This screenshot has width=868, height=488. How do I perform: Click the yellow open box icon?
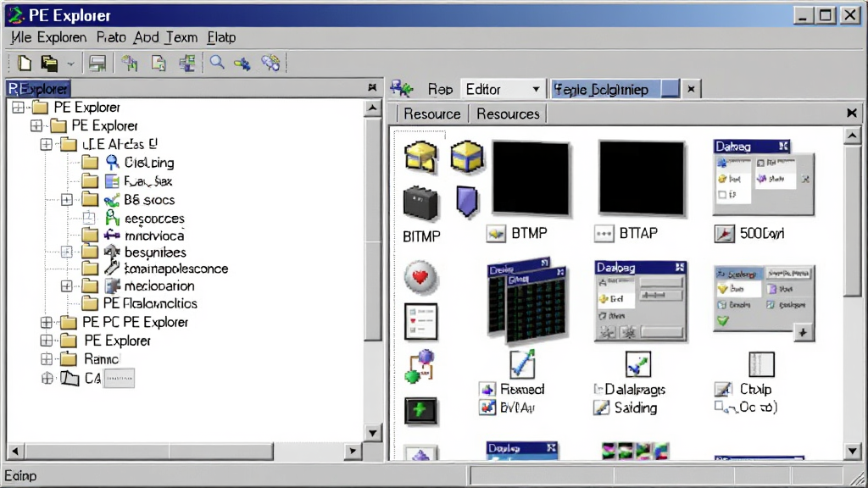421,157
